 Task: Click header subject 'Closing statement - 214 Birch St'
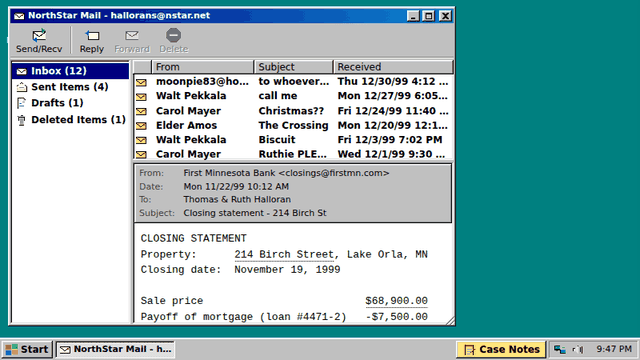(x=255, y=213)
